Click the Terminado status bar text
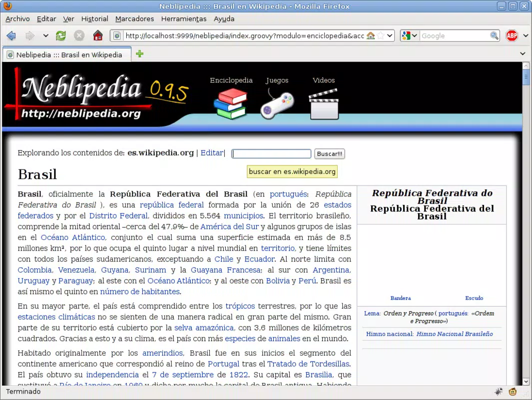532x400 pixels. (23, 391)
